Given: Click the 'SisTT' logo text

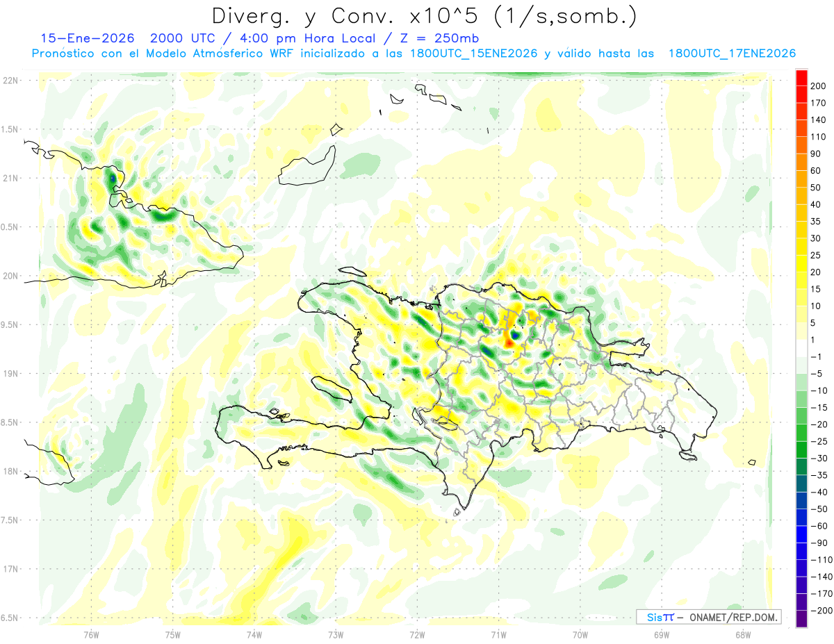Looking at the screenshot, I should (x=660, y=617).
